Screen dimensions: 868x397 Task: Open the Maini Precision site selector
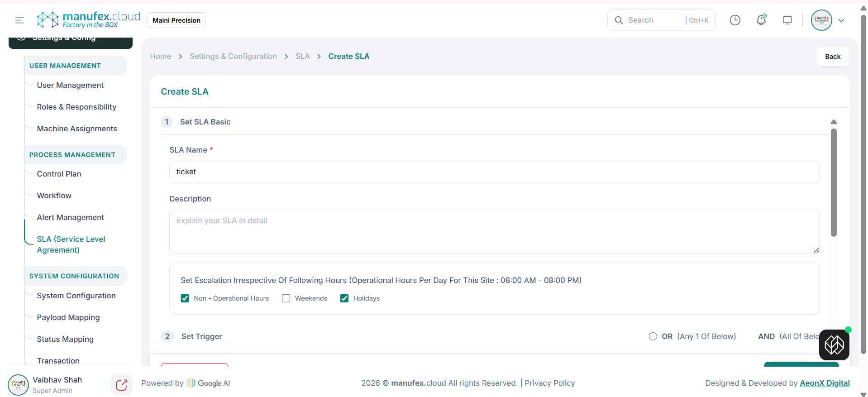coord(176,20)
